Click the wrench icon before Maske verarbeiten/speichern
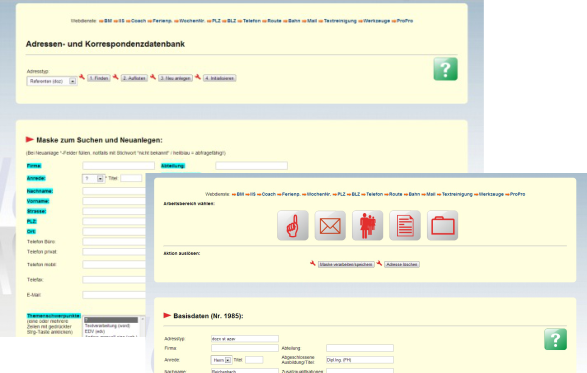 tap(313, 263)
